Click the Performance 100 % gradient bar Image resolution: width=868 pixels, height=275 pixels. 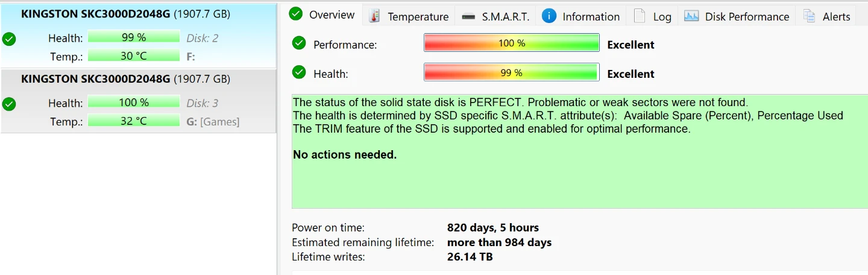pyautogui.click(x=512, y=43)
